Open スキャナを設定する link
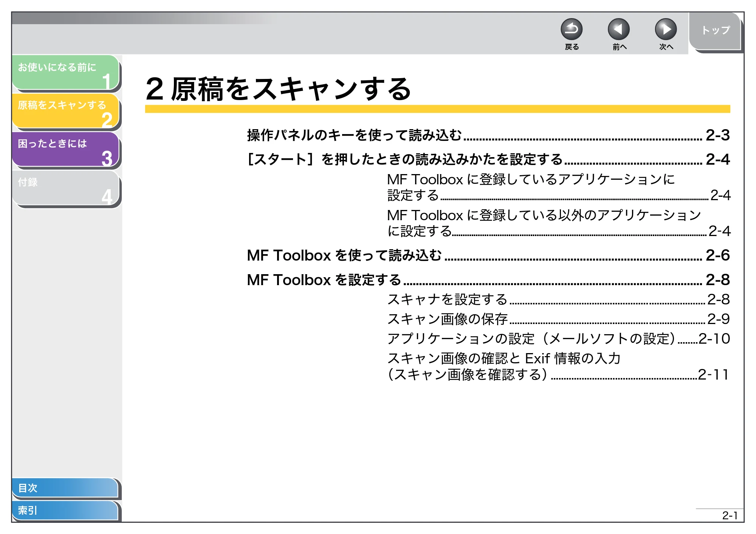The height and width of the screenshot is (534, 756). click(559, 299)
